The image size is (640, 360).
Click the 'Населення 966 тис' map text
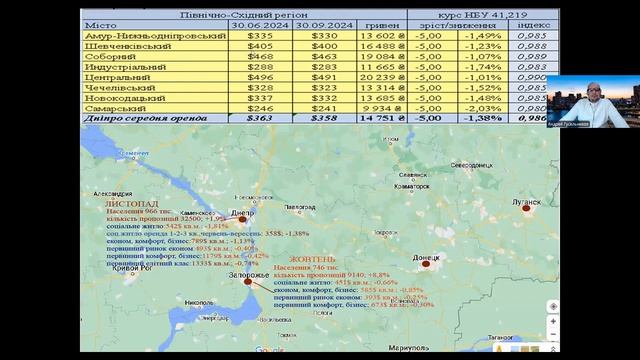click(x=139, y=211)
